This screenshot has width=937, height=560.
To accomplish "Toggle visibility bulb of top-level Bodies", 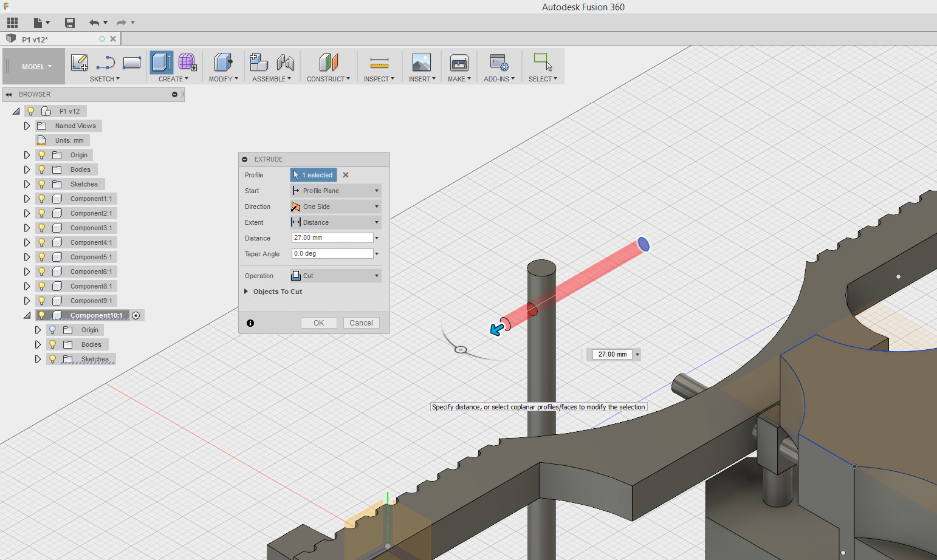I will pos(41,169).
